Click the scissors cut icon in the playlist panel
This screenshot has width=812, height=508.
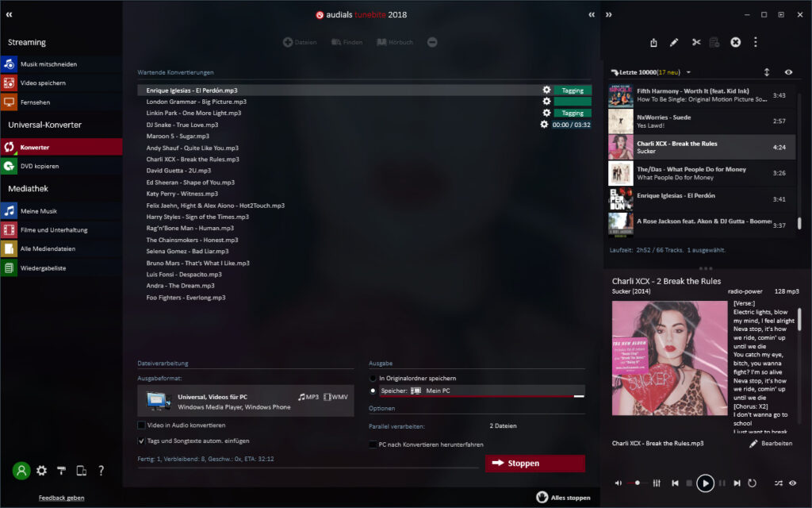[x=697, y=42]
